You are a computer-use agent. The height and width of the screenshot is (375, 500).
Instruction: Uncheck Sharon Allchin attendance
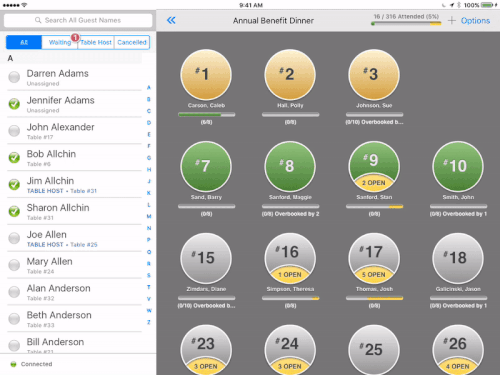tap(14, 211)
